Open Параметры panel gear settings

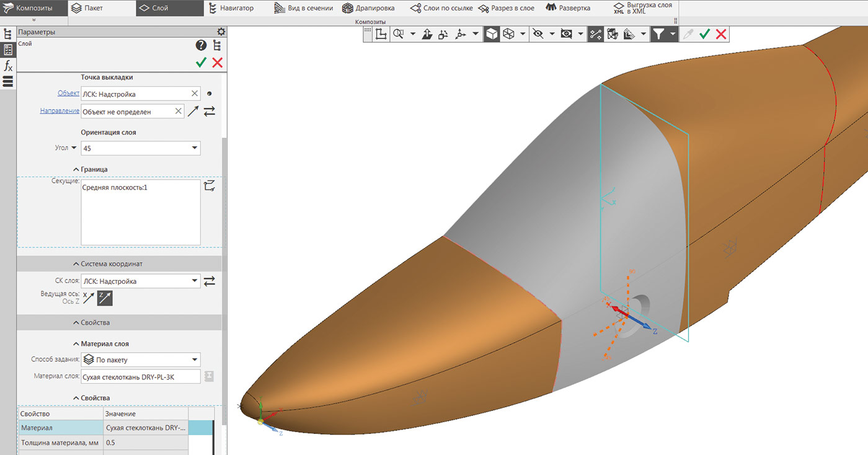pos(221,32)
